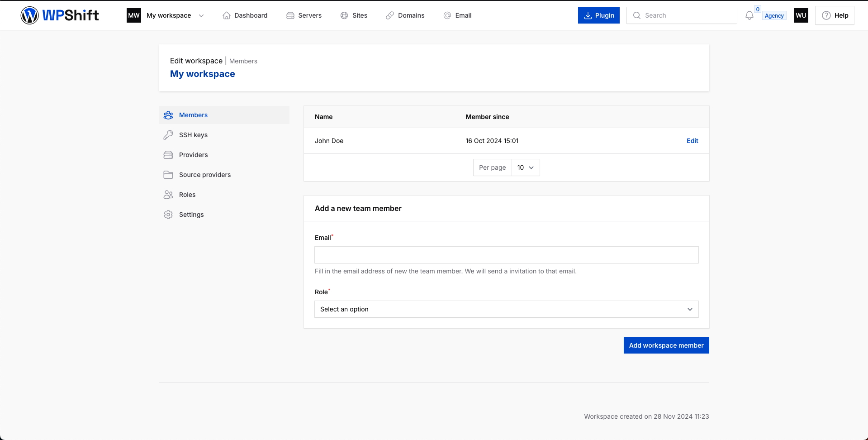Click Add workspace member button

point(666,345)
